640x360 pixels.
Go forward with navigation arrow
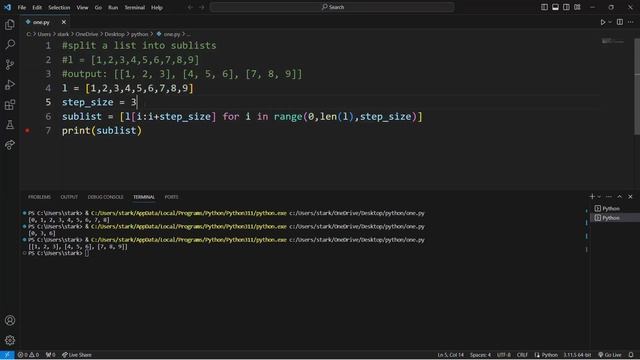click(x=202, y=7)
